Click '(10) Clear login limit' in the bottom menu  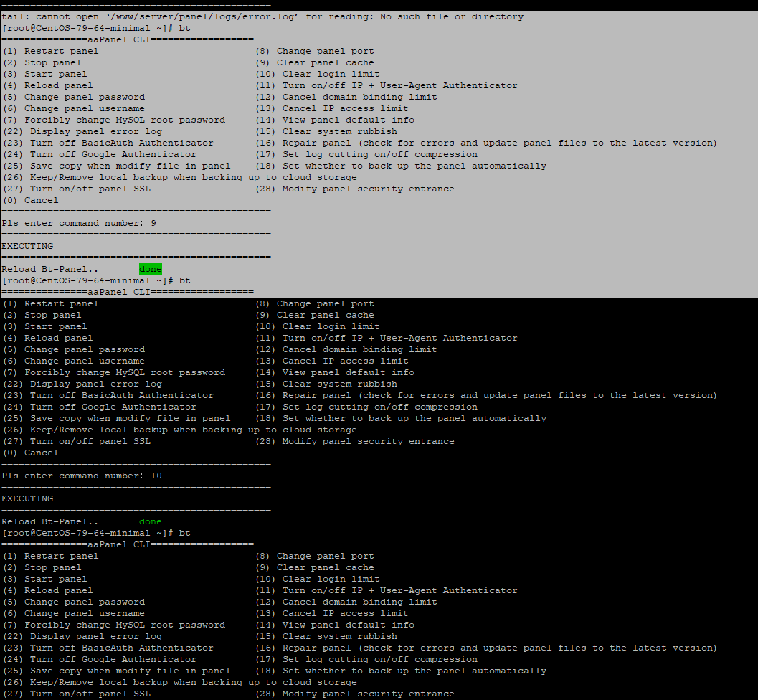pos(318,579)
